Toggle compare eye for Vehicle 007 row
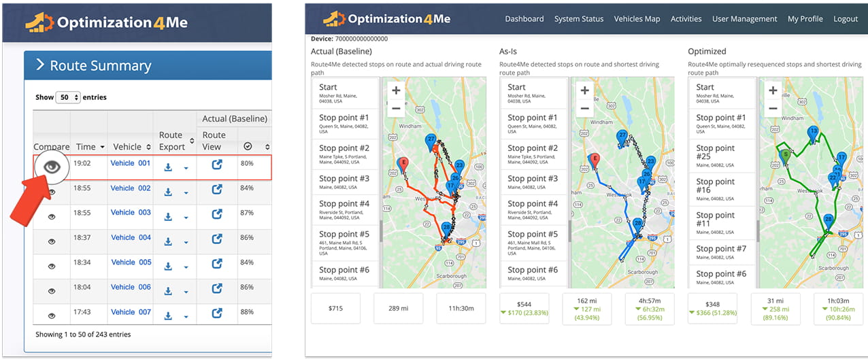The width and height of the screenshot is (868, 361). click(52, 315)
